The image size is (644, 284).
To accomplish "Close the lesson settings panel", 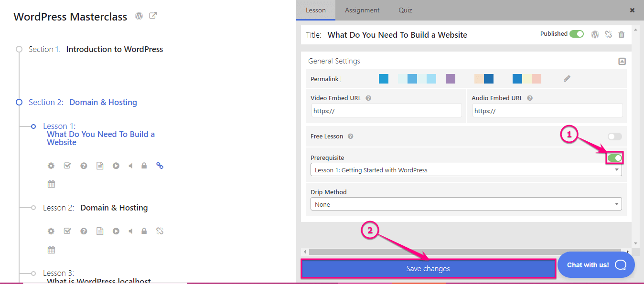I will point(632,10).
